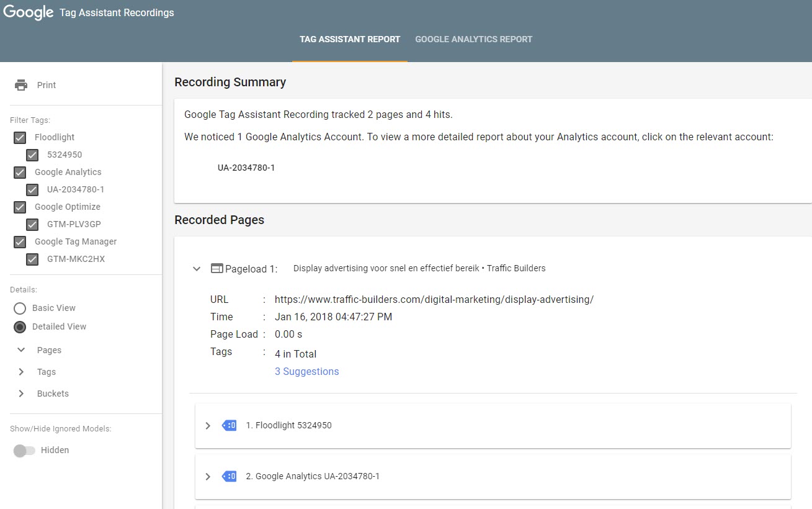The image size is (812, 509).
Task: Click the tag icon beside Google Analytics UA-2034780-1
Action: [x=229, y=476]
